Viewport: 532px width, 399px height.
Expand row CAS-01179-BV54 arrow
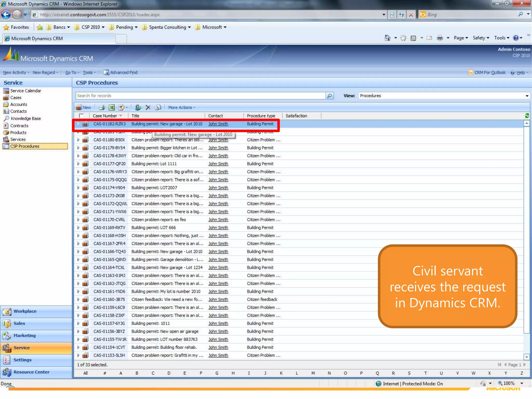(x=78, y=148)
